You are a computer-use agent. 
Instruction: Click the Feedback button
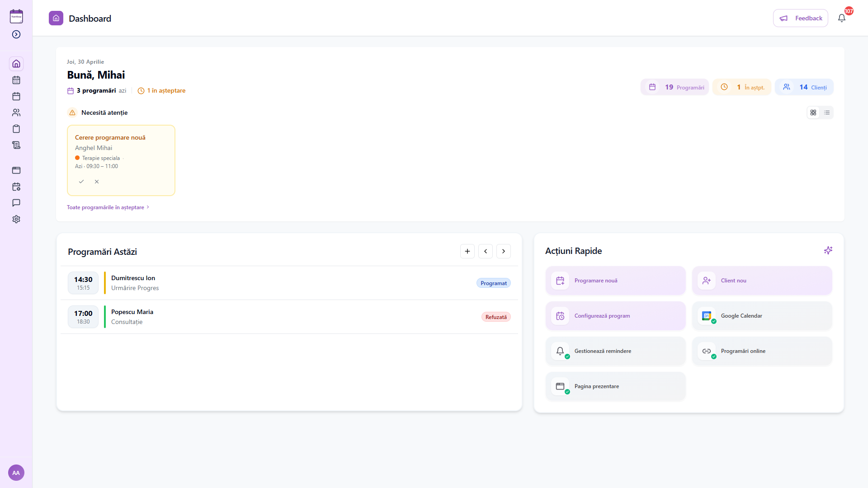[x=801, y=18]
